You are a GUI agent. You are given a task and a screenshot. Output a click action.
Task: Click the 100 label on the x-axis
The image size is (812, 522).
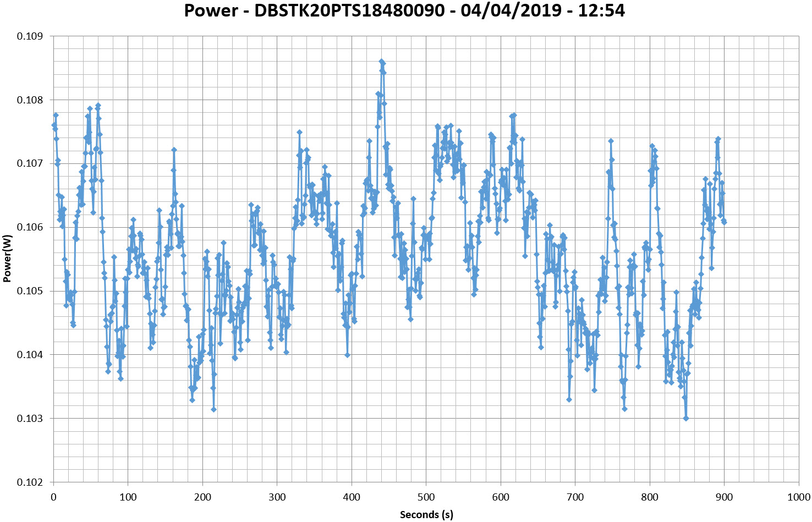[x=128, y=498]
